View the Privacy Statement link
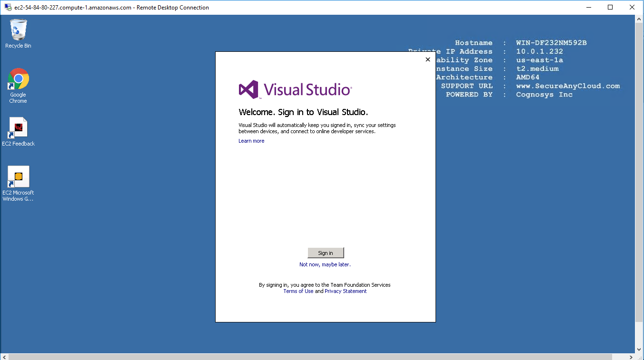The width and height of the screenshot is (644, 360). pyautogui.click(x=346, y=291)
